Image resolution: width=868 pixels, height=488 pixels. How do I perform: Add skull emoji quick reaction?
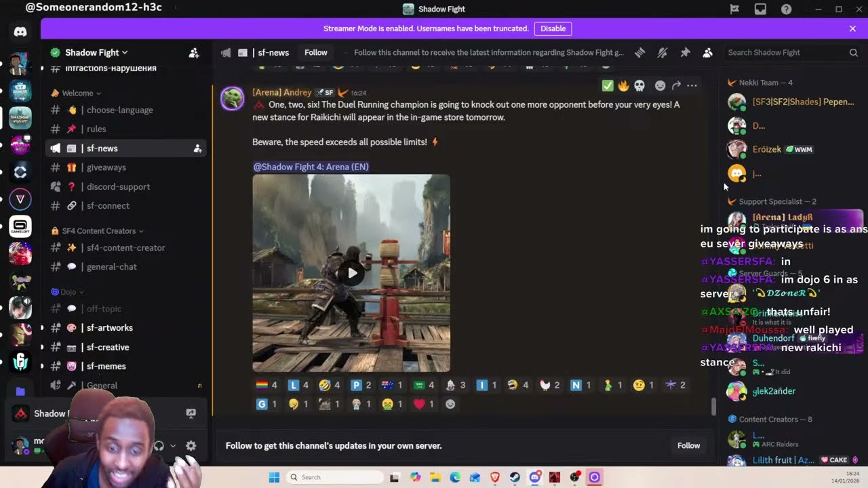click(x=639, y=85)
